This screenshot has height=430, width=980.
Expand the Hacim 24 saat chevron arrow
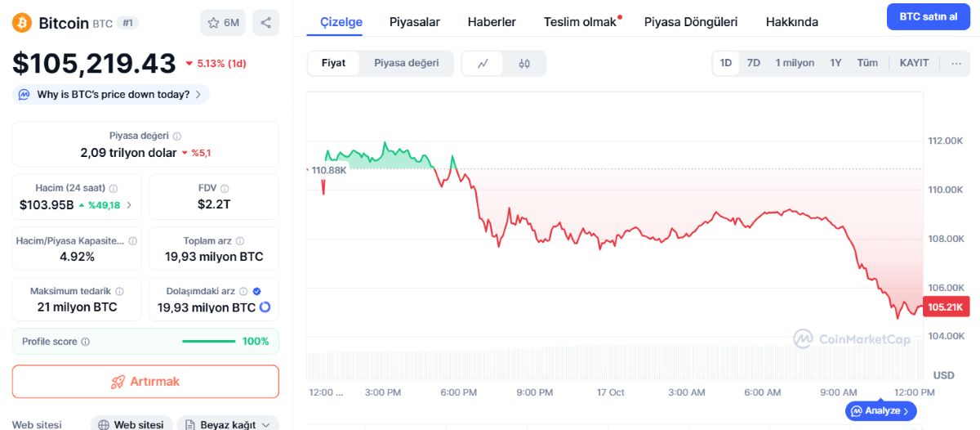click(129, 205)
